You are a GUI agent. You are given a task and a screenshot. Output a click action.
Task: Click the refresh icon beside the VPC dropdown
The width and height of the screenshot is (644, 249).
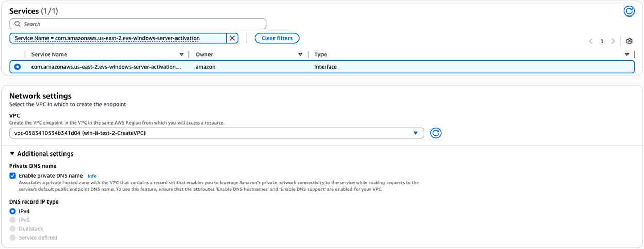click(436, 133)
